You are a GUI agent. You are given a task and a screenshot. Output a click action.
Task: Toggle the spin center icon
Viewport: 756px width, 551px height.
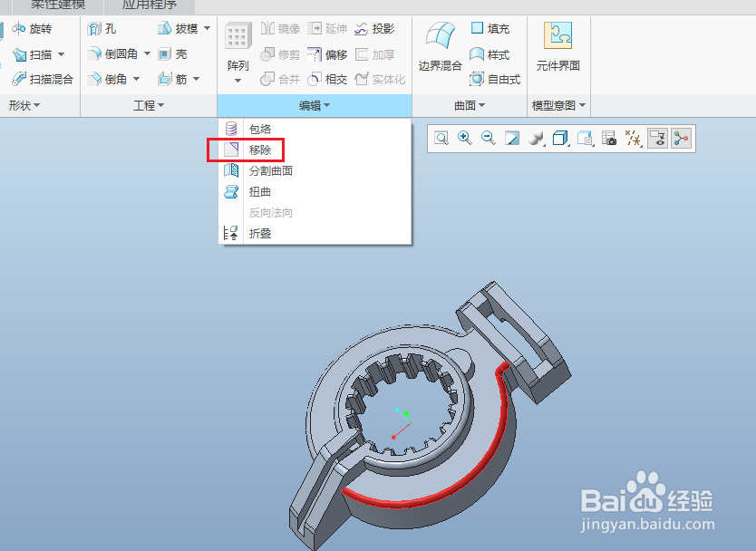[x=682, y=139]
